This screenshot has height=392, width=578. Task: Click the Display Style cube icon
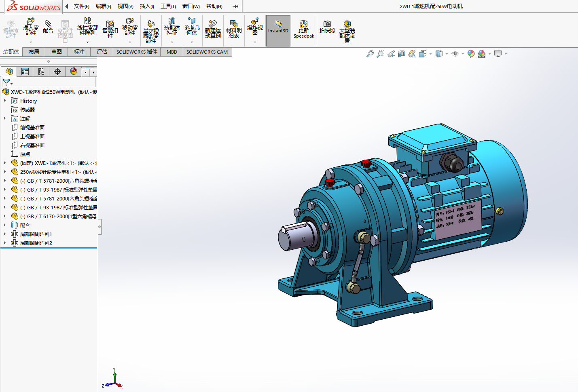pyautogui.click(x=439, y=54)
